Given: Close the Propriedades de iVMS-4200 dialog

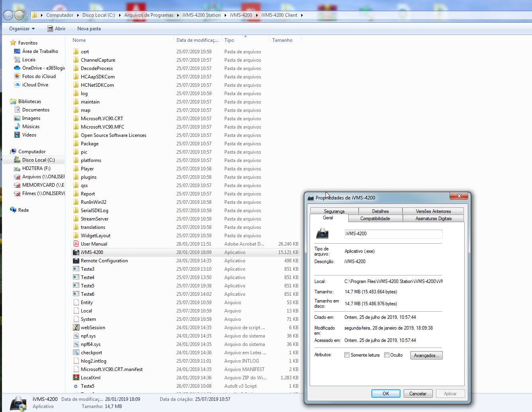Looking at the screenshot, I should click(x=459, y=196).
